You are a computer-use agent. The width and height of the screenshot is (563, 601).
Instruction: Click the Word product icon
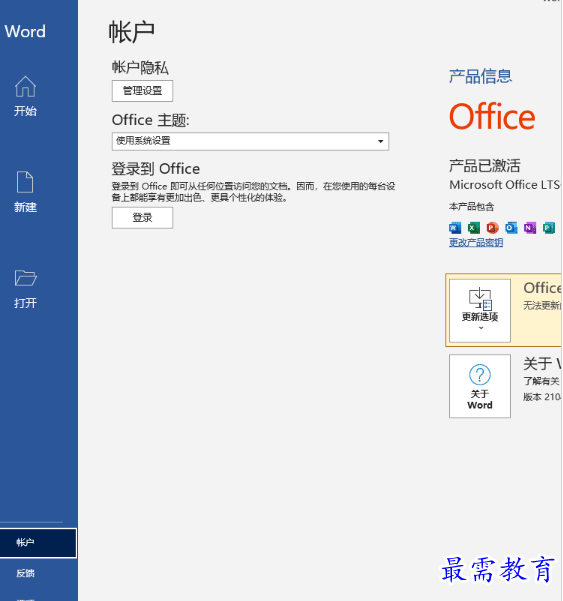(455, 228)
